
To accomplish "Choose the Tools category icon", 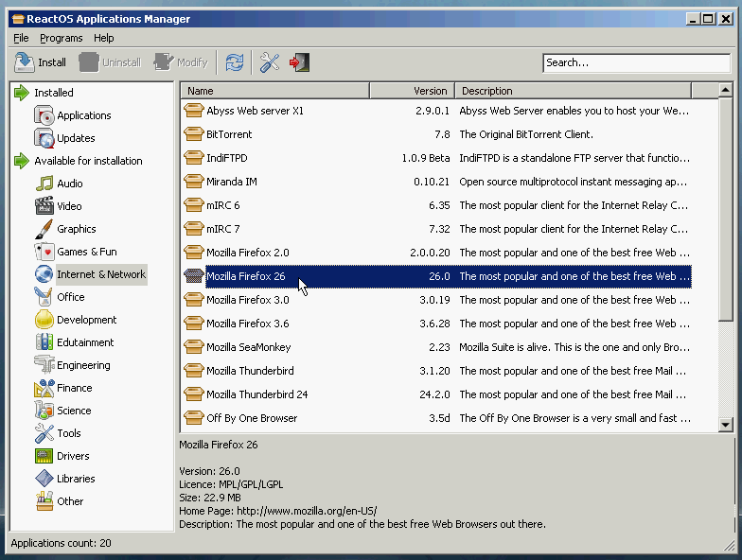I will [x=44, y=433].
